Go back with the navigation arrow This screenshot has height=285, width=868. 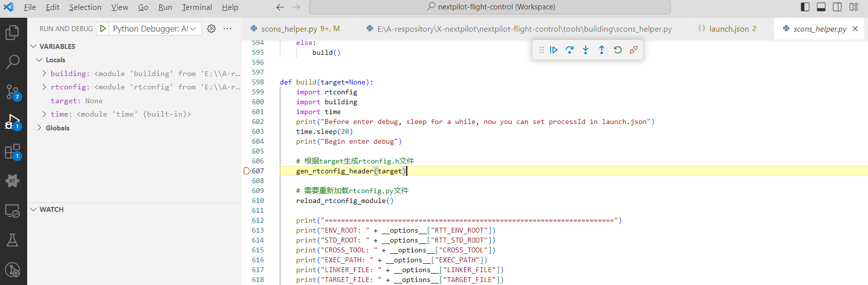coord(280,7)
